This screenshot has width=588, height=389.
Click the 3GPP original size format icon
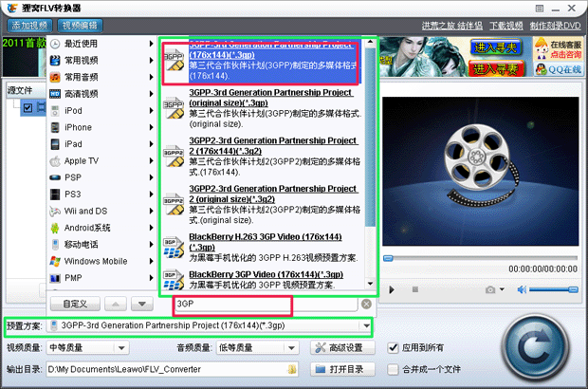[174, 108]
